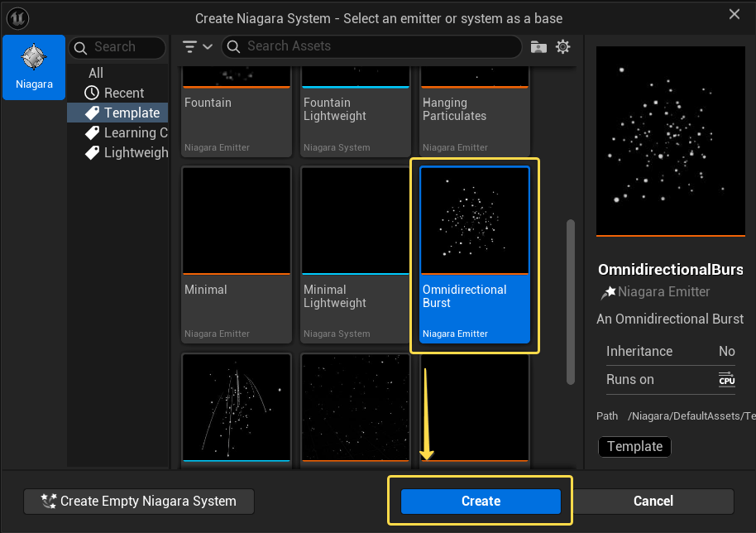Select the Minimal Lightweight system template
Image resolution: width=756 pixels, height=533 pixels.
[x=356, y=255]
